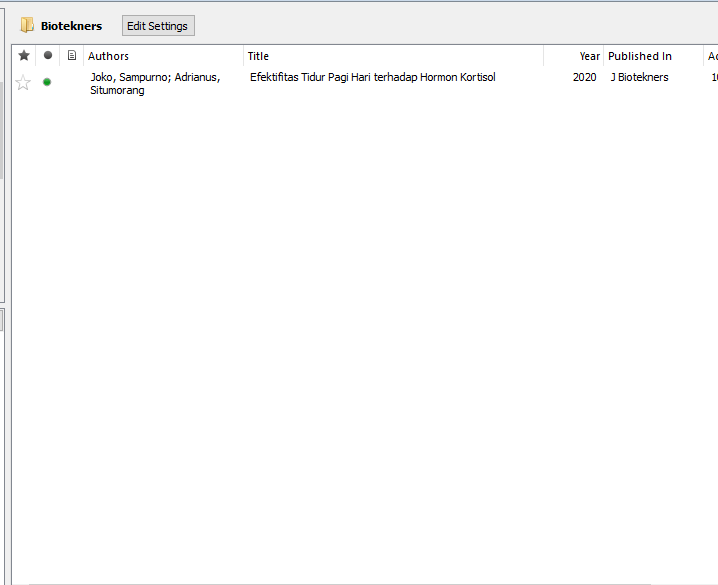Click the year 2020 cell

click(584, 77)
